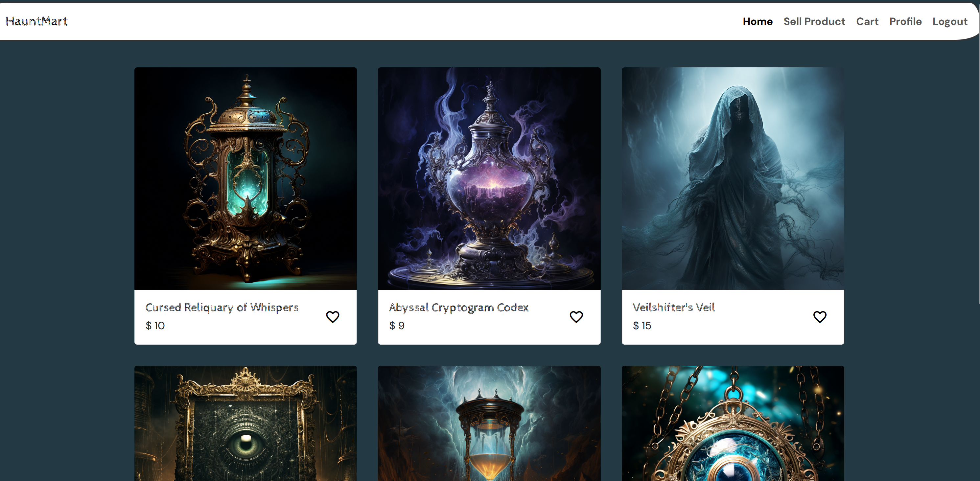Like Veilshifter's Veil with the heart icon

(x=819, y=317)
